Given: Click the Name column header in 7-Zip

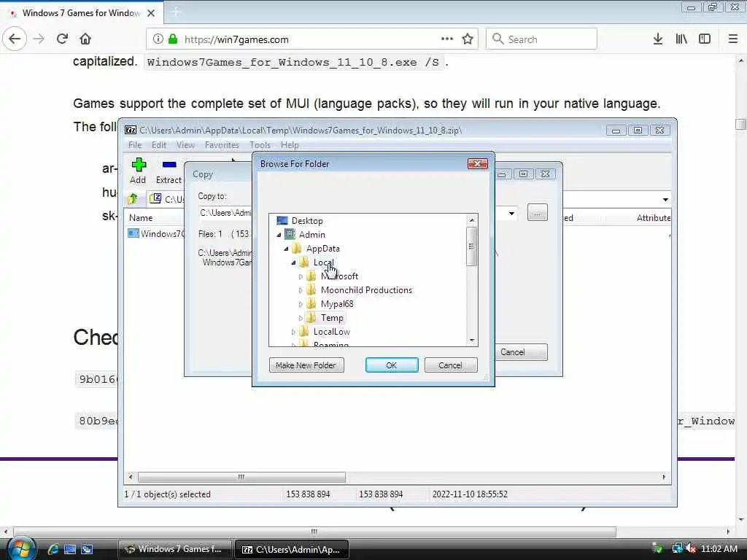Looking at the screenshot, I should (x=141, y=217).
